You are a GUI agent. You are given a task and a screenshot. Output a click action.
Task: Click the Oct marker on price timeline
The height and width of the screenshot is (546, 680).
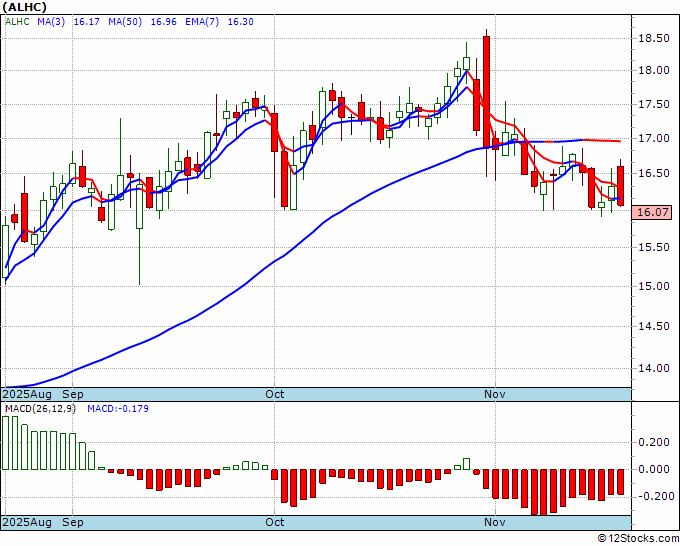tap(275, 394)
